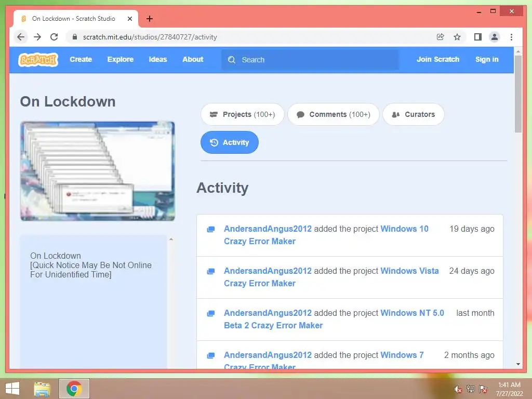Click the '19 days ago' timestamp
The width and height of the screenshot is (532, 399).
(x=472, y=229)
